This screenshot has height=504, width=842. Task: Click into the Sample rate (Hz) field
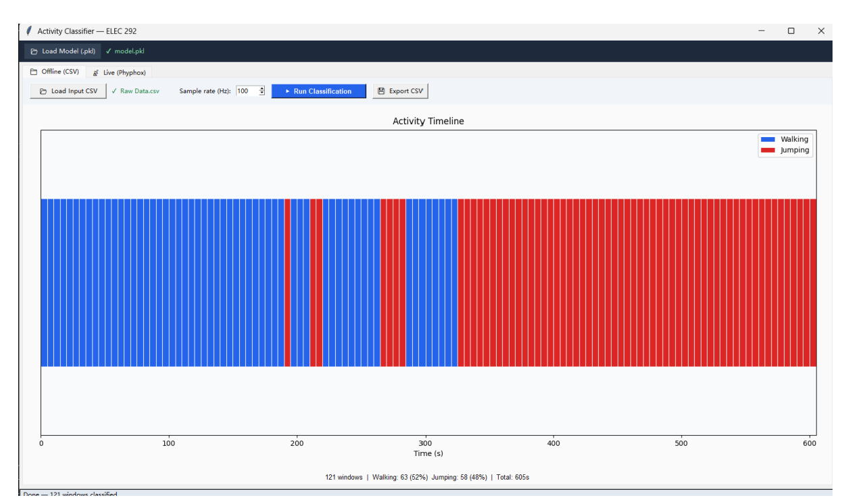click(247, 91)
